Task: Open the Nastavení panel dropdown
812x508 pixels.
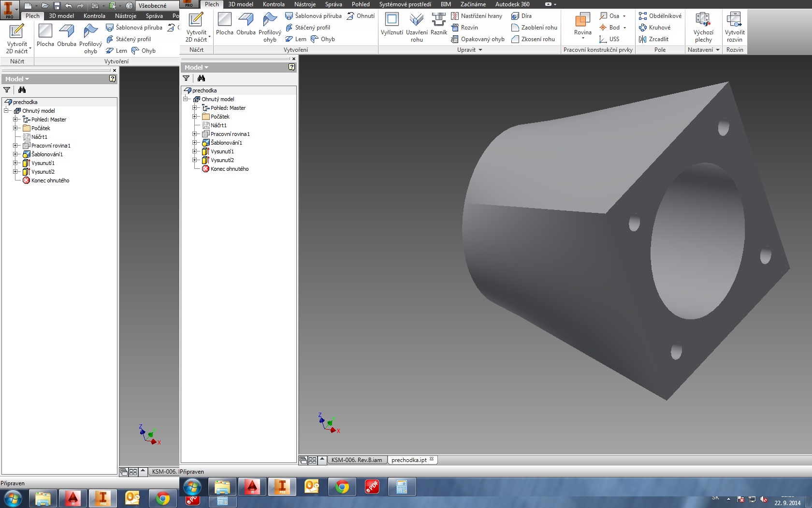Action: tap(704, 50)
